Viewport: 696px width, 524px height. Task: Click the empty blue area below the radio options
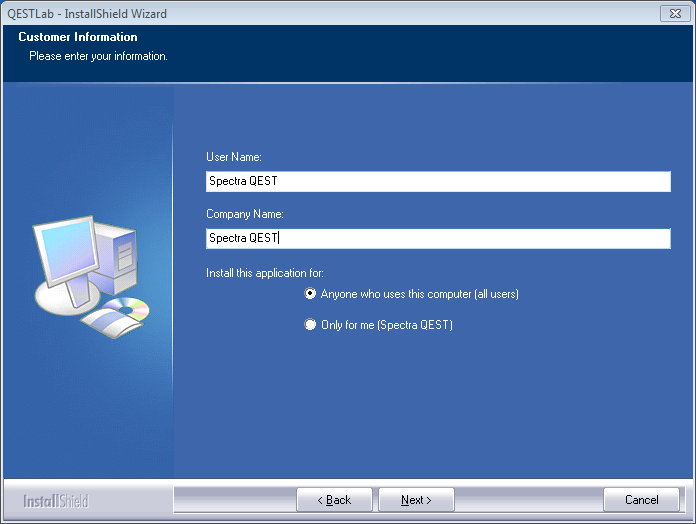click(x=430, y=410)
